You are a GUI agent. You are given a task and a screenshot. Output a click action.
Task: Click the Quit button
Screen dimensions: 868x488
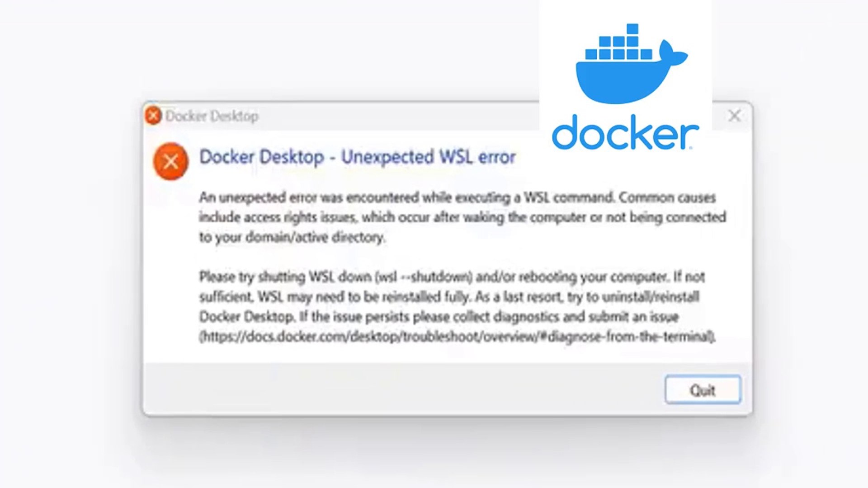click(703, 389)
